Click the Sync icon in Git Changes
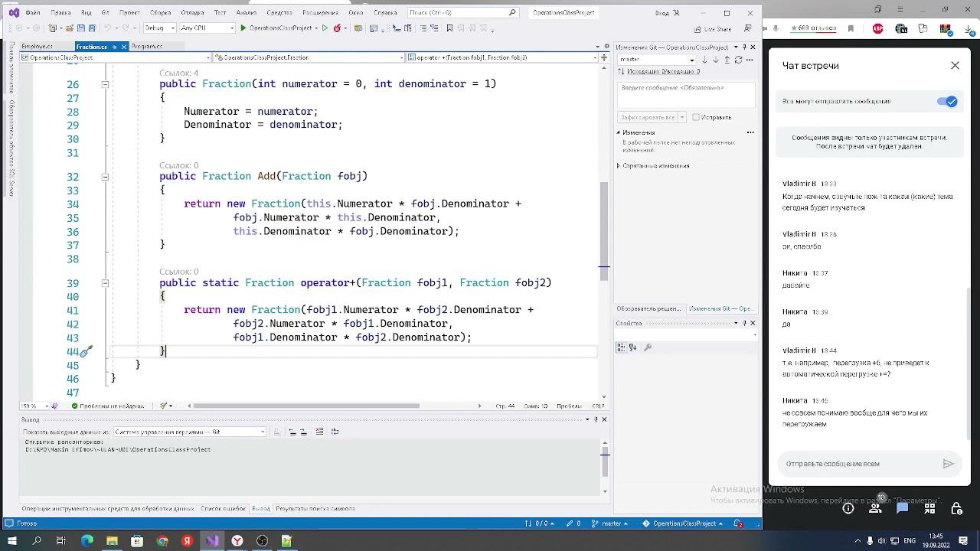 pyautogui.click(x=738, y=60)
